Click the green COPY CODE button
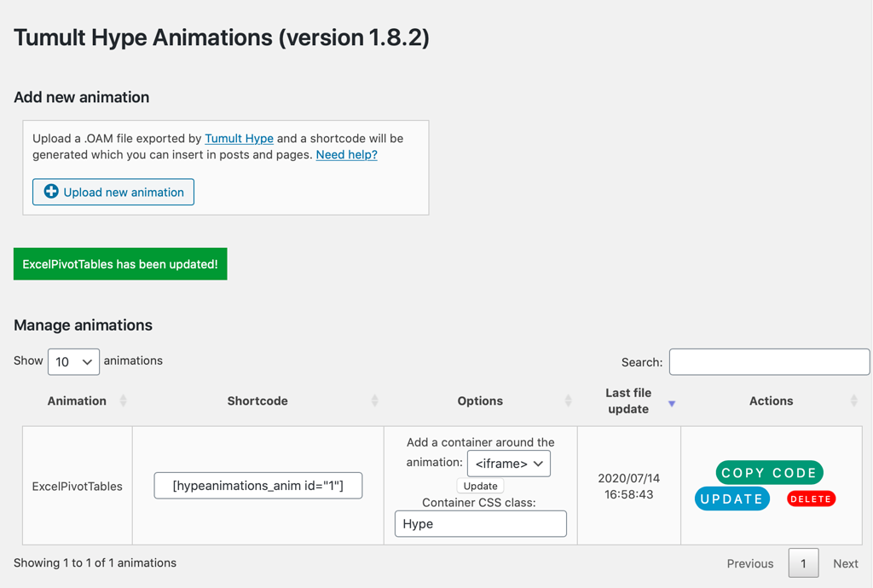This screenshot has width=873, height=588. click(x=769, y=472)
